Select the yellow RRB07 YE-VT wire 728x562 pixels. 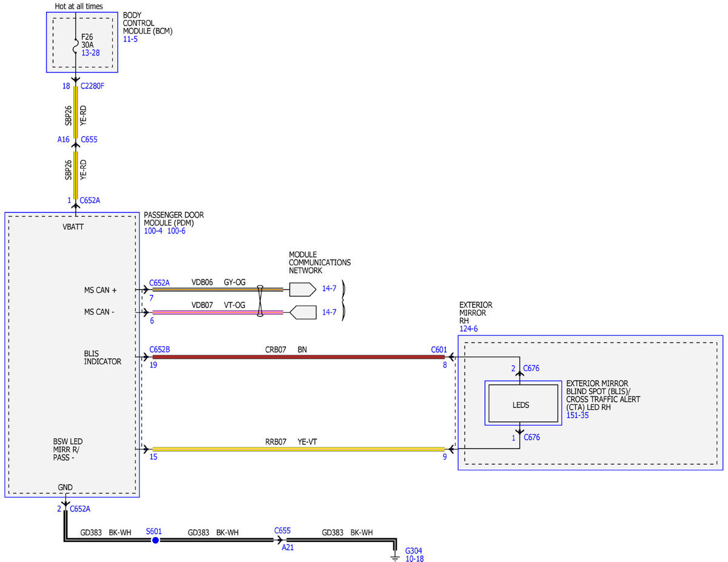tap(298, 449)
